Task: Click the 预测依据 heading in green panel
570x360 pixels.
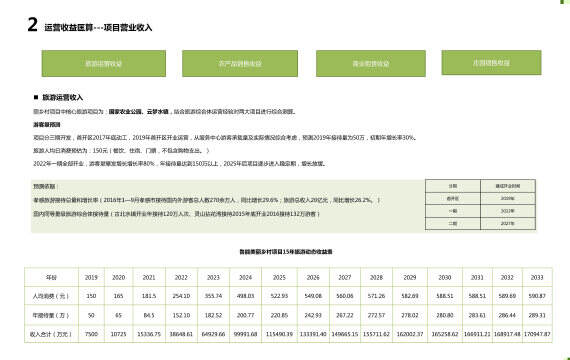Action: click(x=45, y=186)
